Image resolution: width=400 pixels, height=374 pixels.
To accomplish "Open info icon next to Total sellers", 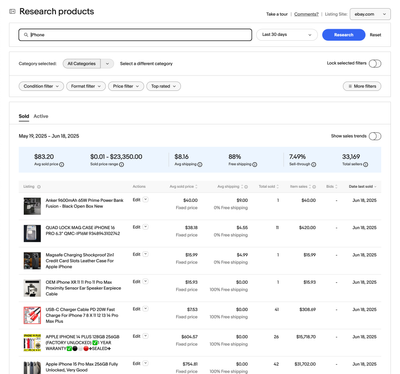I will (366, 164).
